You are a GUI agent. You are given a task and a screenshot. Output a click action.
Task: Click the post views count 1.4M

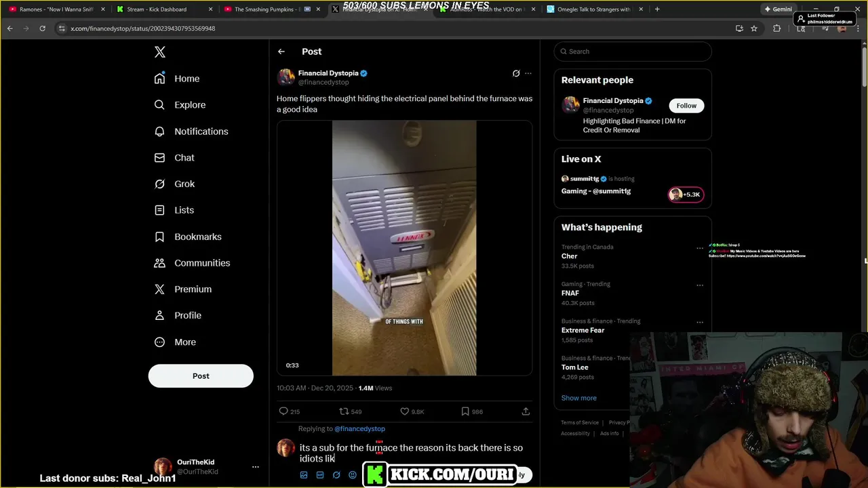375,388
